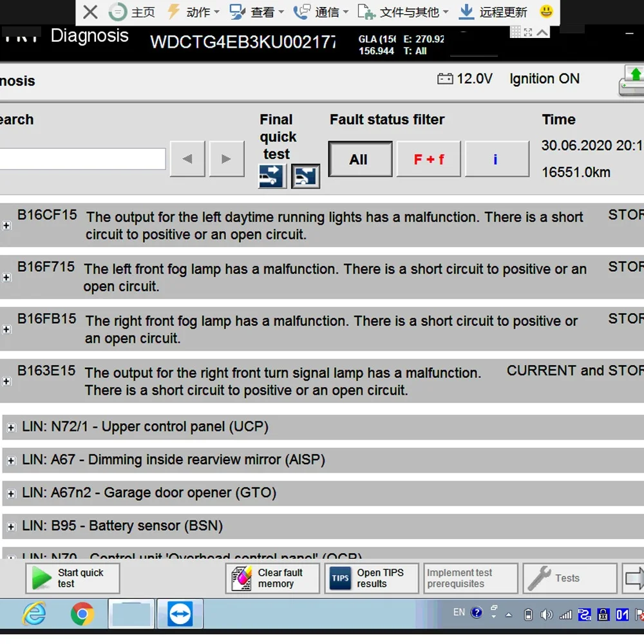This screenshot has width=644, height=644.
Task: Click the battery power icon in the system tray
Action: (x=528, y=615)
